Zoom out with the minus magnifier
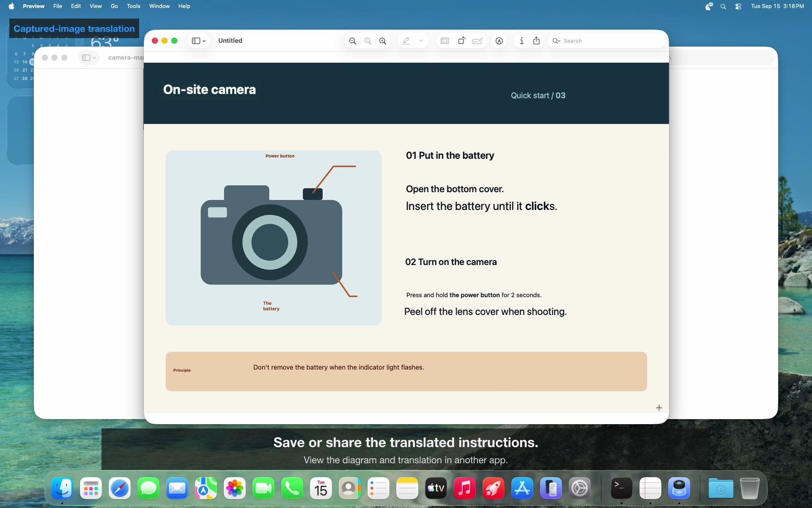Viewport: 812px width, 508px height. (x=352, y=41)
